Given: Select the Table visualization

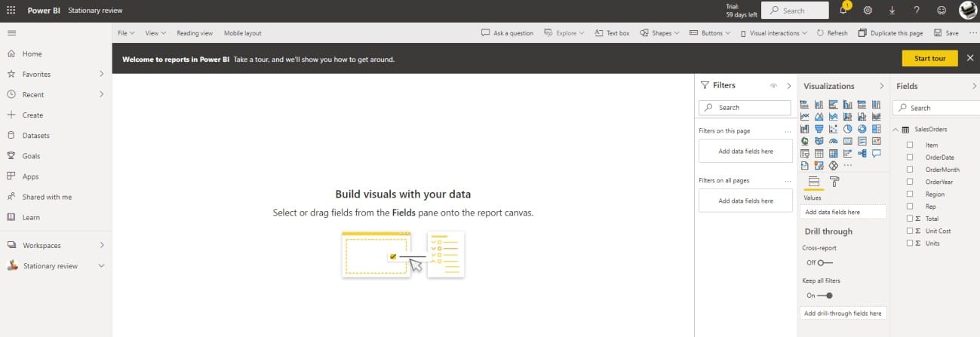Looking at the screenshot, I should [x=819, y=153].
